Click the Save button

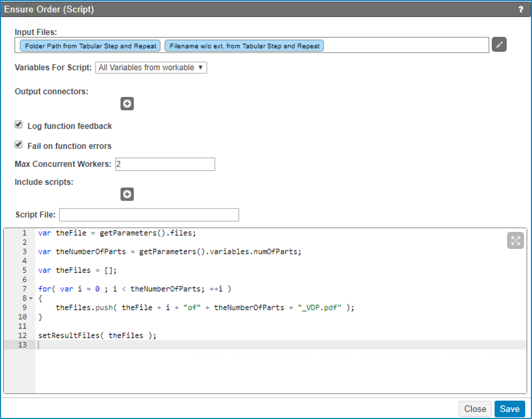coord(510,409)
